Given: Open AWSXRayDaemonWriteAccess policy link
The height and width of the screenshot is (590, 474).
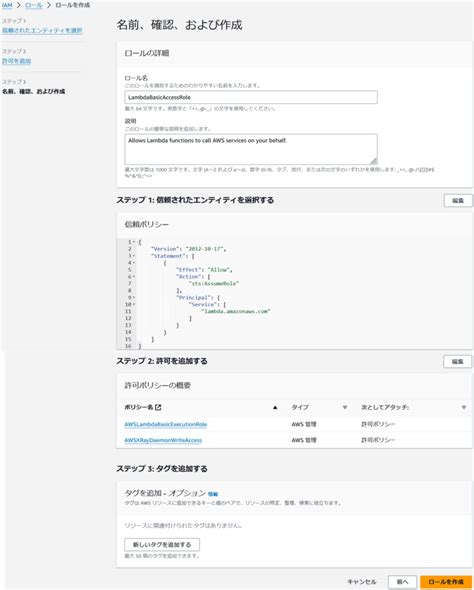Looking at the screenshot, I should coord(163,440).
